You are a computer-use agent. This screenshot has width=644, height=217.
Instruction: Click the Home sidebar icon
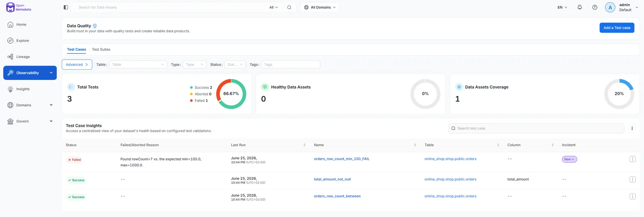tap(10, 25)
